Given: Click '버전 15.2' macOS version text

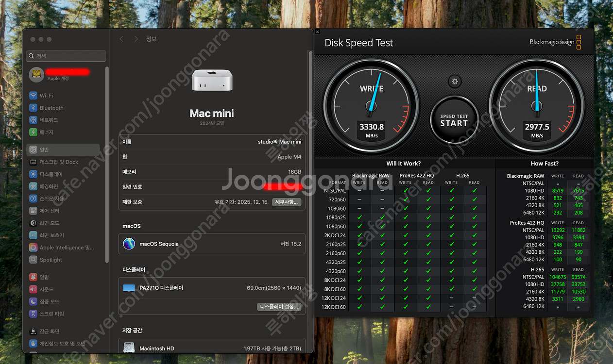Looking at the screenshot, I should tap(291, 244).
